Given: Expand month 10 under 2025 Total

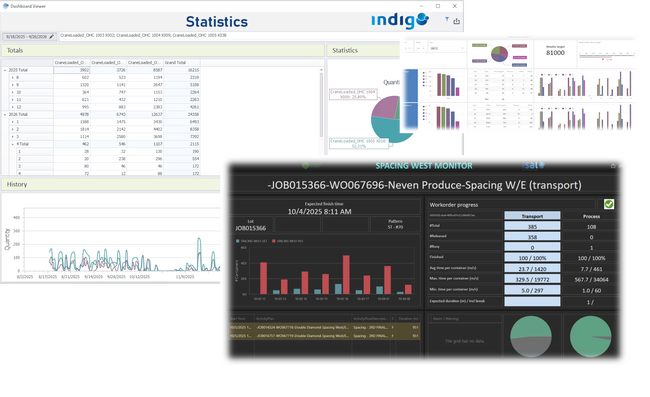Looking at the screenshot, I should pos(12,92).
